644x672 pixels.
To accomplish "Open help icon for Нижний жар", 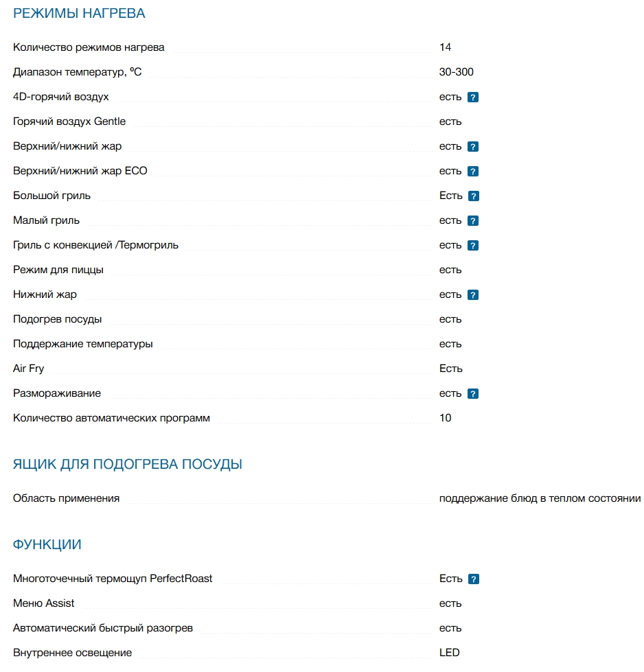I will point(472,295).
